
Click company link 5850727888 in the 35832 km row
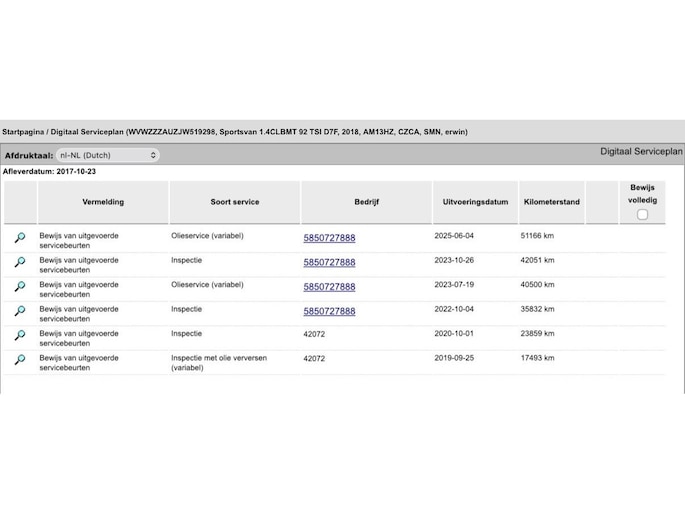tap(329, 311)
